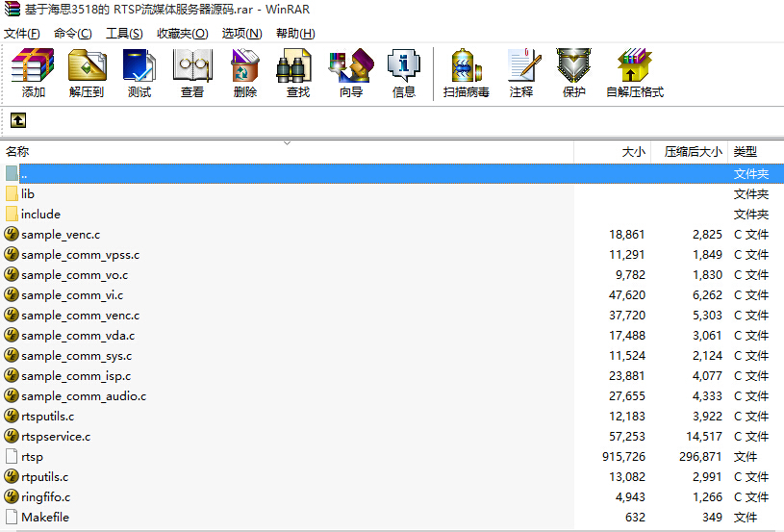Click the Delete (删除) toolbar icon
This screenshot has height=532, width=784.
245,65
